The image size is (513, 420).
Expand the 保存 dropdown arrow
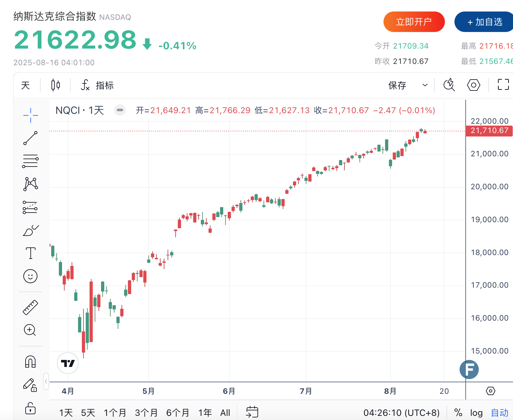[x=425, y=85]
